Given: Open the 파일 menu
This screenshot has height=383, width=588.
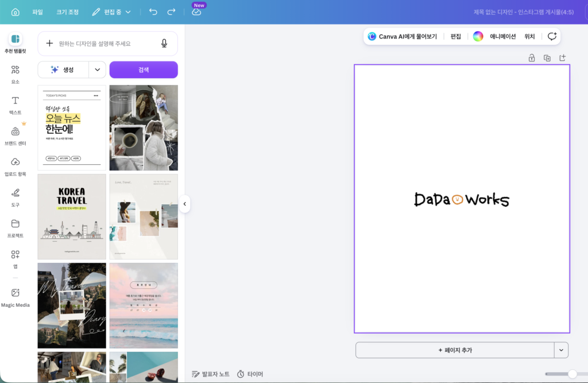Looking at the screenshot, I should (x=37, y=12).
